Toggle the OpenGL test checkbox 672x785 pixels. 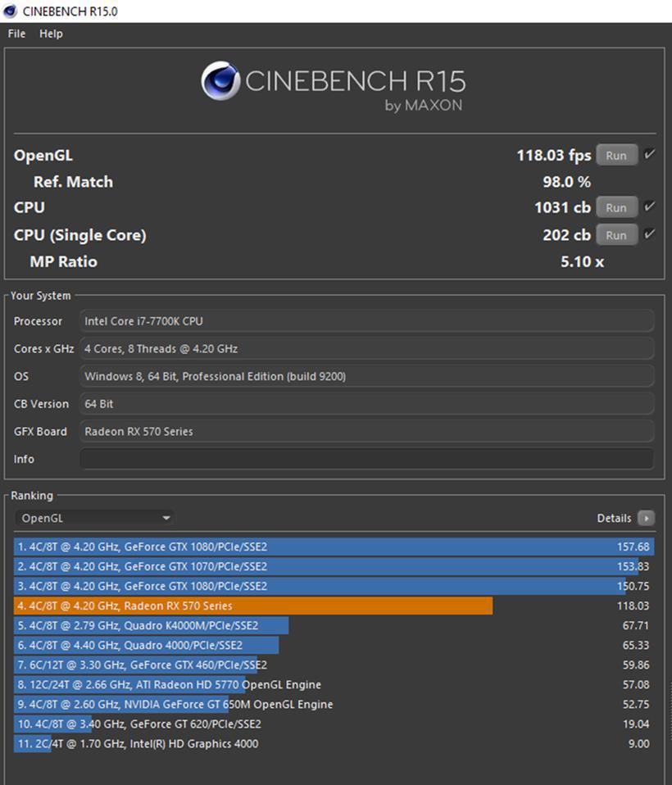pyautogui.click(x=650, y=154)
